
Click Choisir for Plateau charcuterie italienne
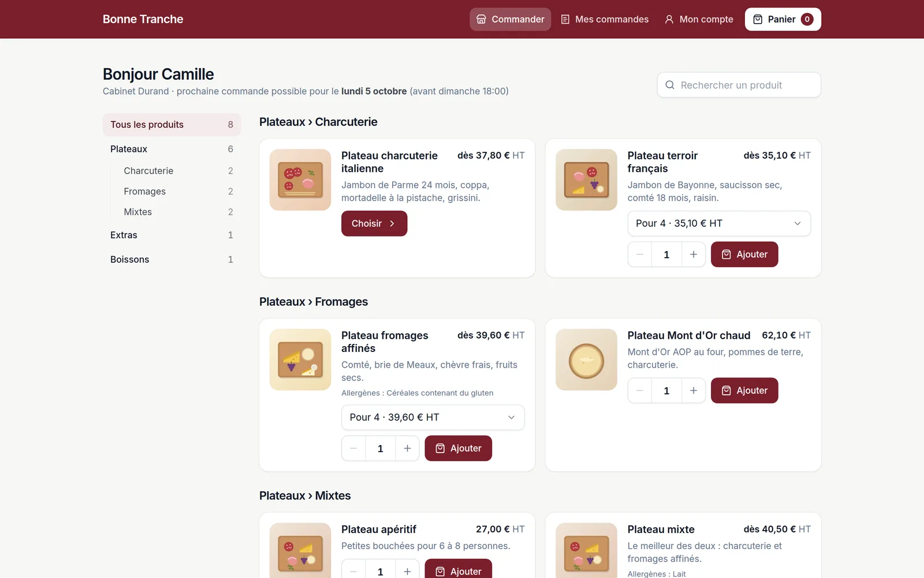[374, 224]
